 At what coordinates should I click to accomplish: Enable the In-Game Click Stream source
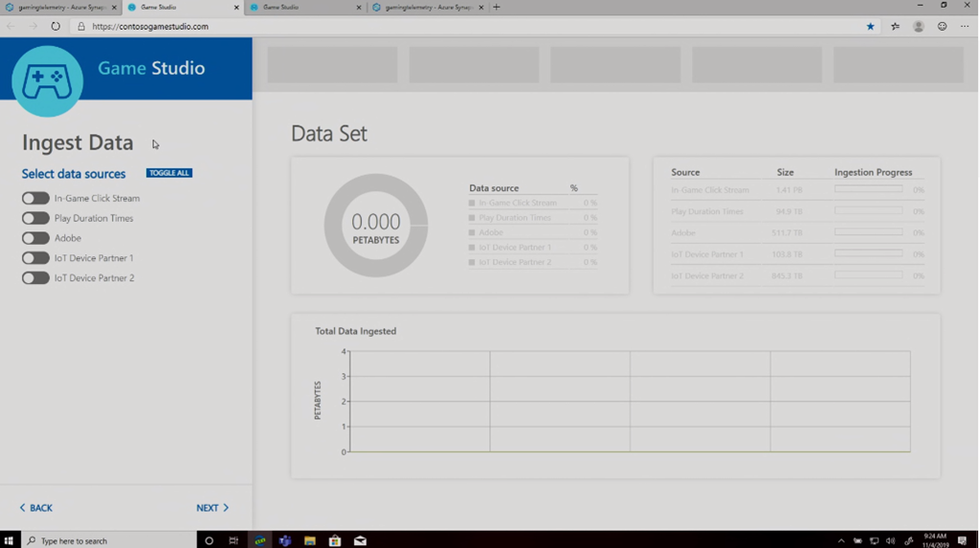click(x=35, y=198)
